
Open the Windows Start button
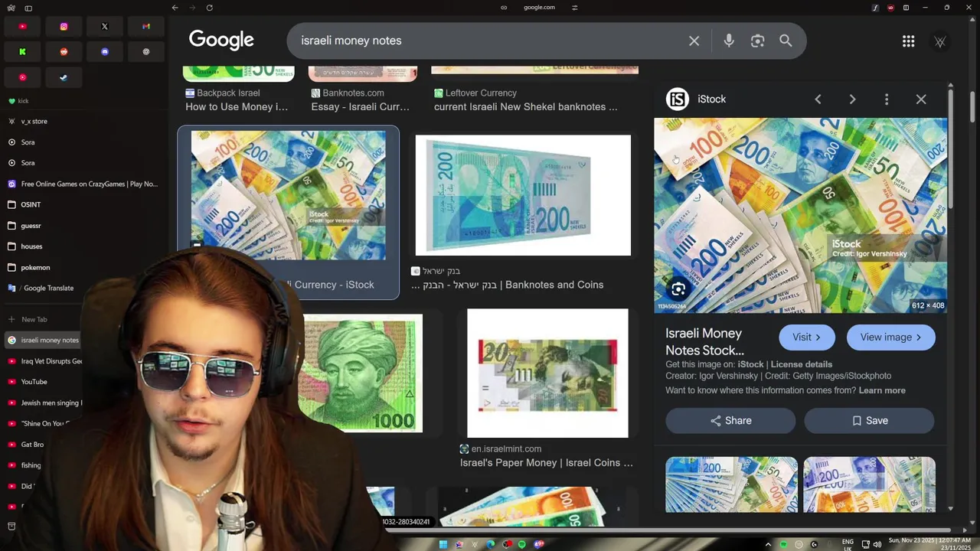click(443, 544)
